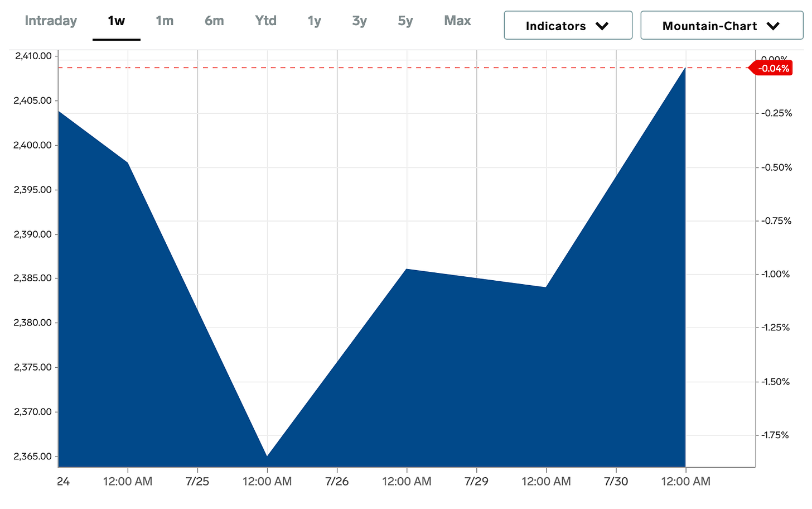Click the 2,390.00 price axis label
The height and width of the screenshot is (509, 812).
coord(33,234)
